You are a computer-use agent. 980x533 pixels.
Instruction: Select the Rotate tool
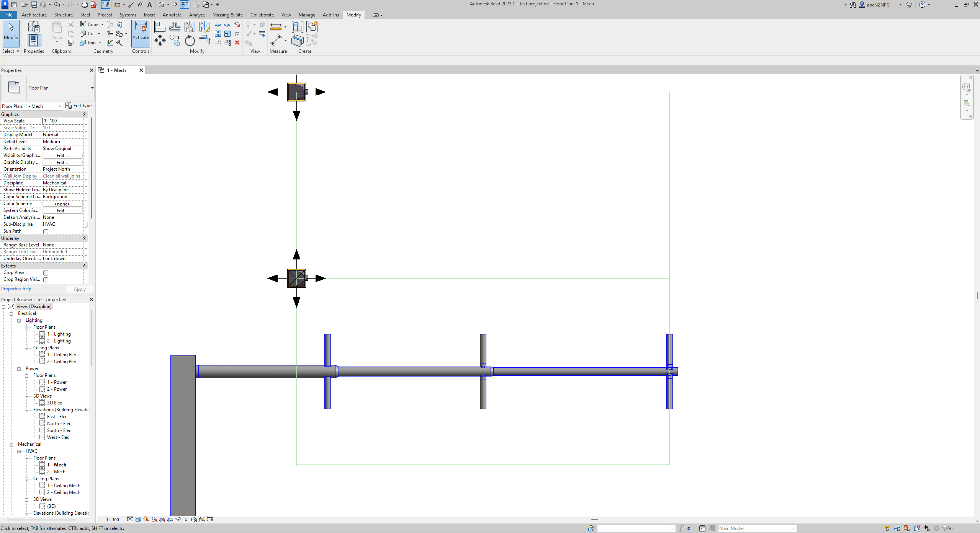(190, 41)
